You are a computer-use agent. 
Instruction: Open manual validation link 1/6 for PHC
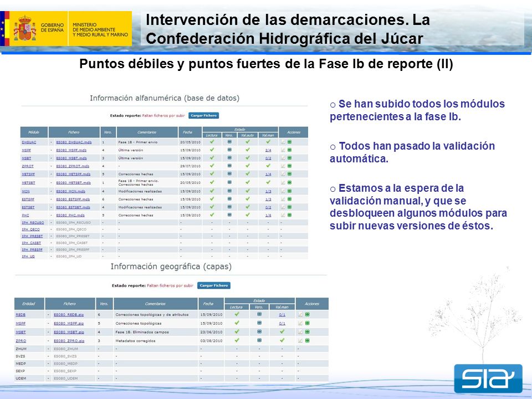click(268, 216)
